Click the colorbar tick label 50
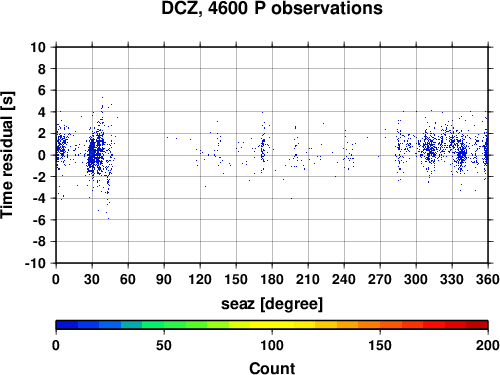Screen dimensions: 500x375 pyautogui.click(x=164, y=345)
